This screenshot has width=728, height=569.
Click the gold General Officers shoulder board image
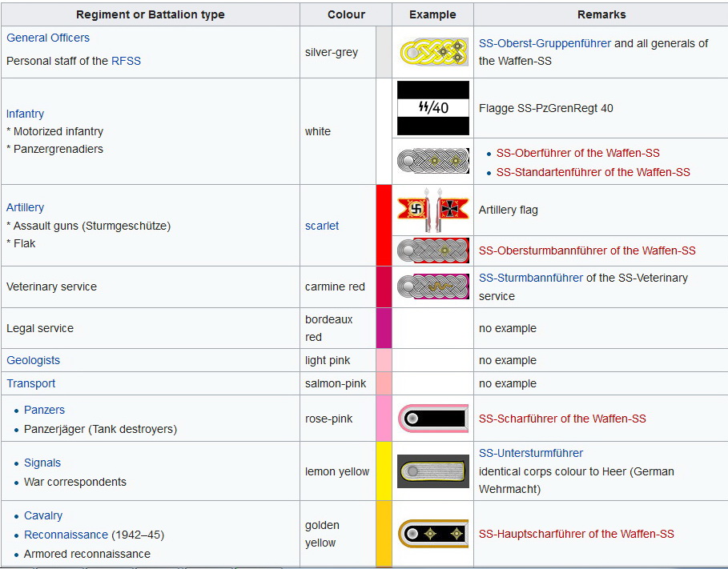[x=432, y=51]
